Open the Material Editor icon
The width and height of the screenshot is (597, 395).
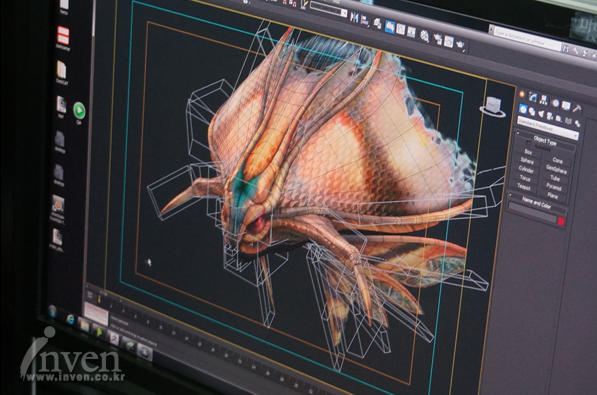click(424, 37)
